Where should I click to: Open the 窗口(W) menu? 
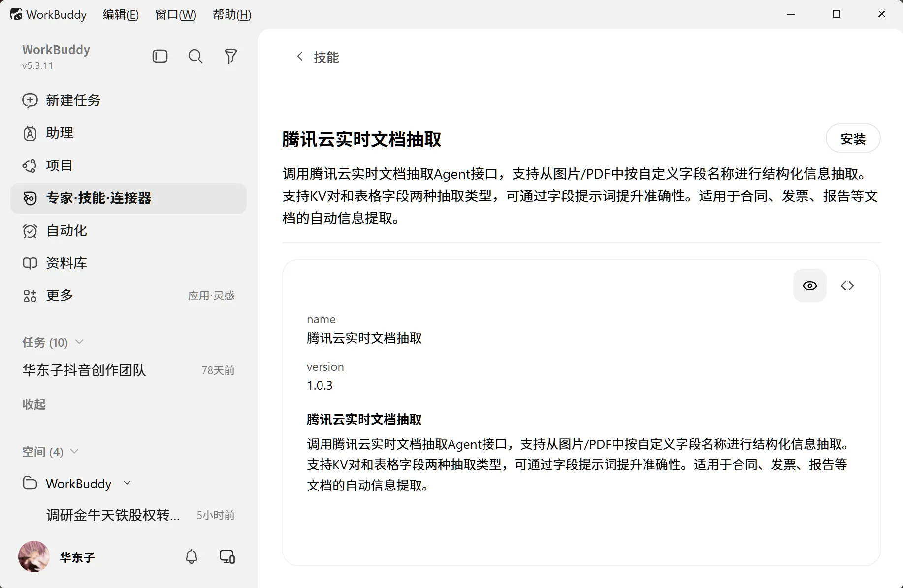click(176, 15)
